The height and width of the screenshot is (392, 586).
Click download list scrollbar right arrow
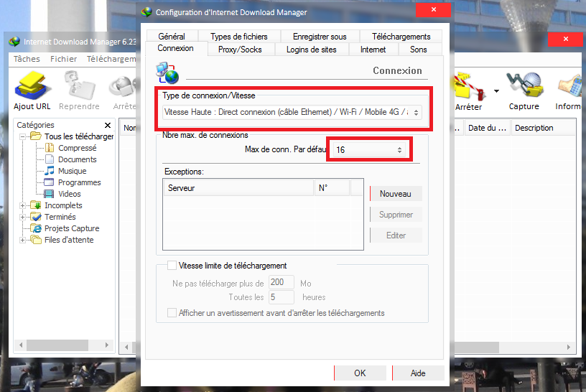pyautogui.click(x=569, y=347)
